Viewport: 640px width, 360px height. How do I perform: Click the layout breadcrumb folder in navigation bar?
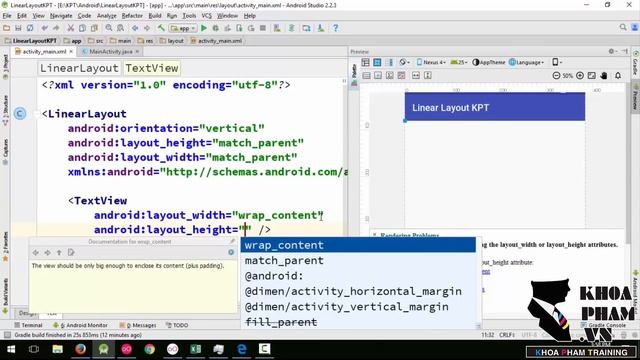click(172, 41)
